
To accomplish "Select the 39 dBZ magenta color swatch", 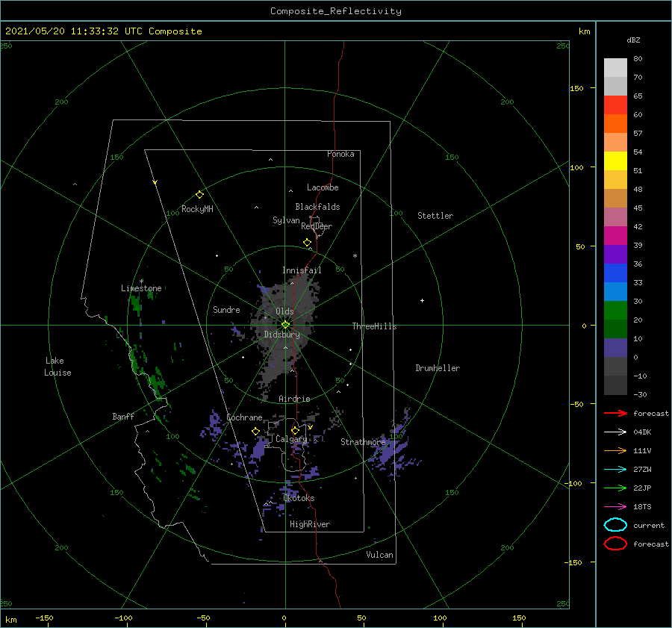I will click(x=615, y=236).
